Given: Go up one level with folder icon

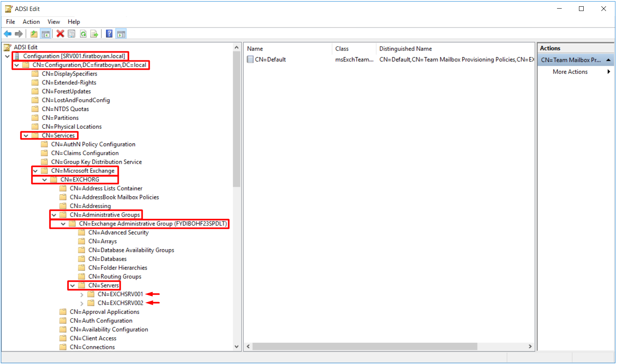Looking at the screenshot, I should [34, 34].
